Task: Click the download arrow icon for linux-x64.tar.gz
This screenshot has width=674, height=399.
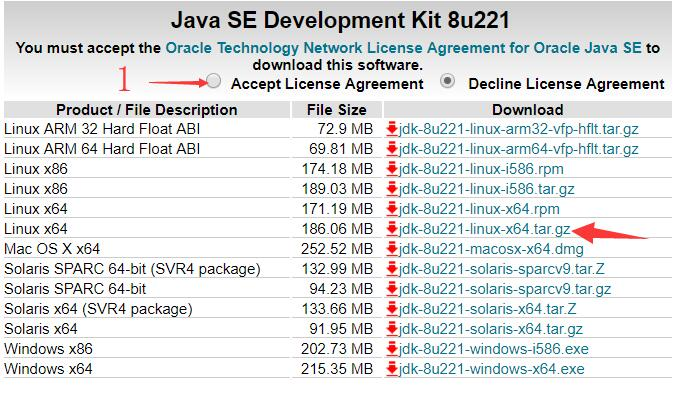Action: pos(392,229)
